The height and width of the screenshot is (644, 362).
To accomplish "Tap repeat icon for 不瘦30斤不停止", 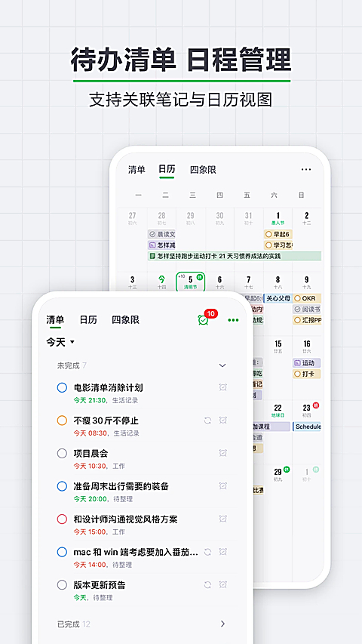I will coord(207,421).
